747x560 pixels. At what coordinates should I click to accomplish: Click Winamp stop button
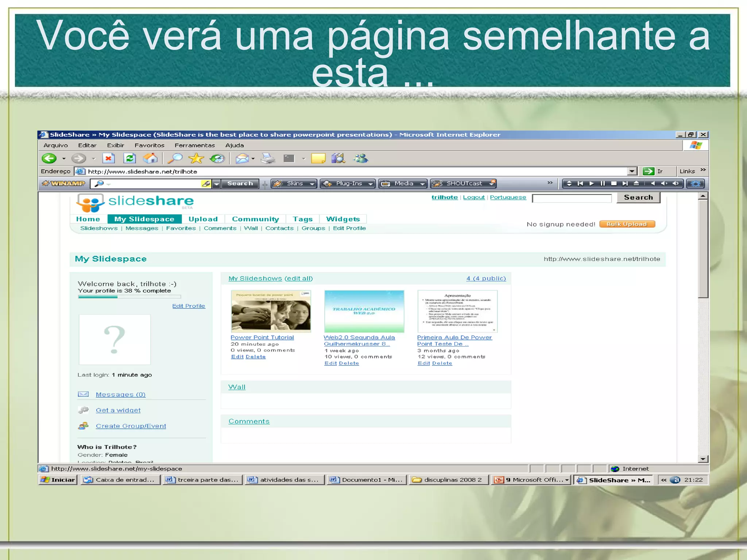(614, 183)
